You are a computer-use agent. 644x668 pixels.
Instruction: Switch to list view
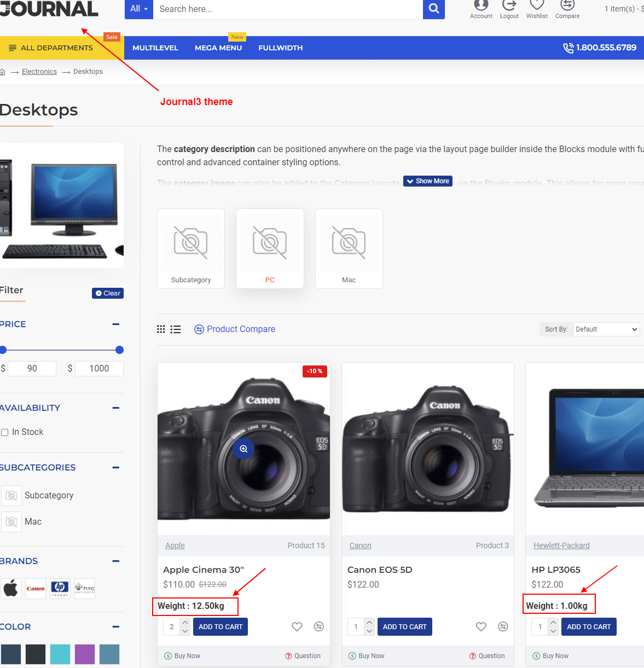(176, 329)
